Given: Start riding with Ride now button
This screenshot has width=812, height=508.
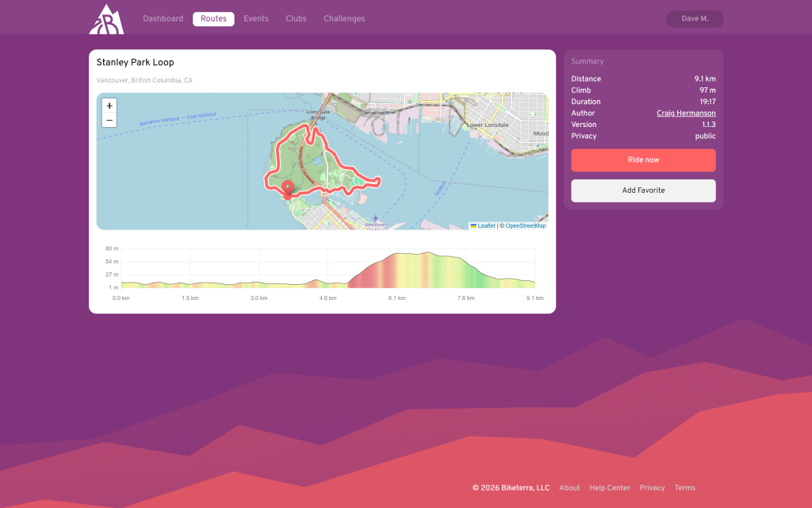Looking at the screenshot, I should (643, 160).
